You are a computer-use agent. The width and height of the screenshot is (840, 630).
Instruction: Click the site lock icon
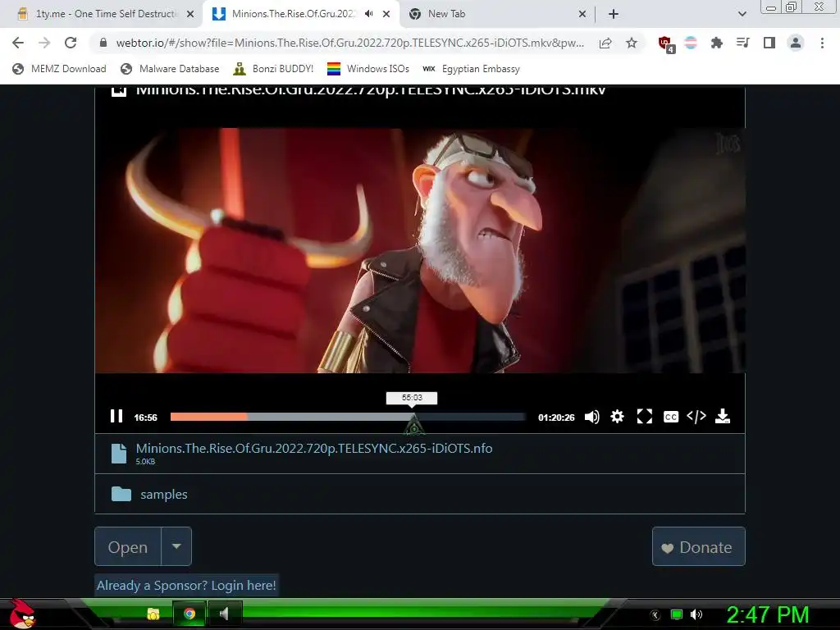pos(103,43)
